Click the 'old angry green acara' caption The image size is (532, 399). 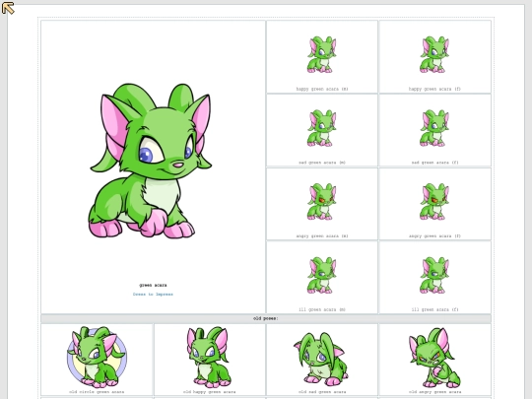click(x=434, y=392)
